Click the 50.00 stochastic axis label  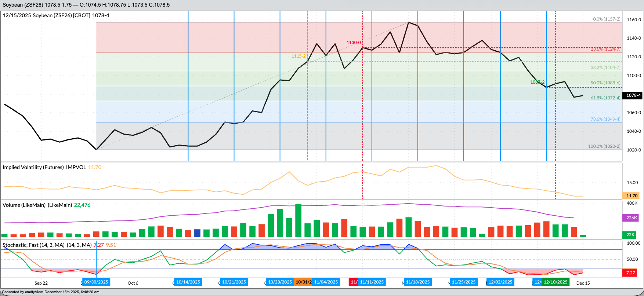pyautogui.click(x=632, y=259)
